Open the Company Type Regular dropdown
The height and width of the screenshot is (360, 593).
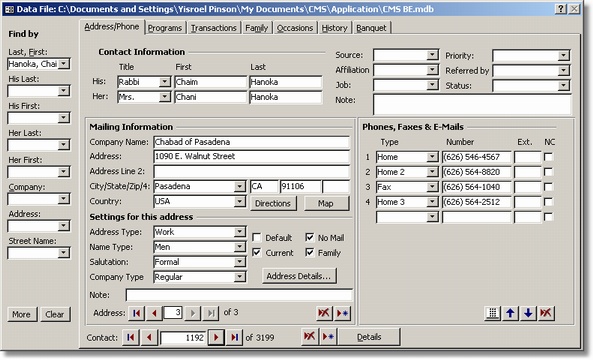(239, 277)
